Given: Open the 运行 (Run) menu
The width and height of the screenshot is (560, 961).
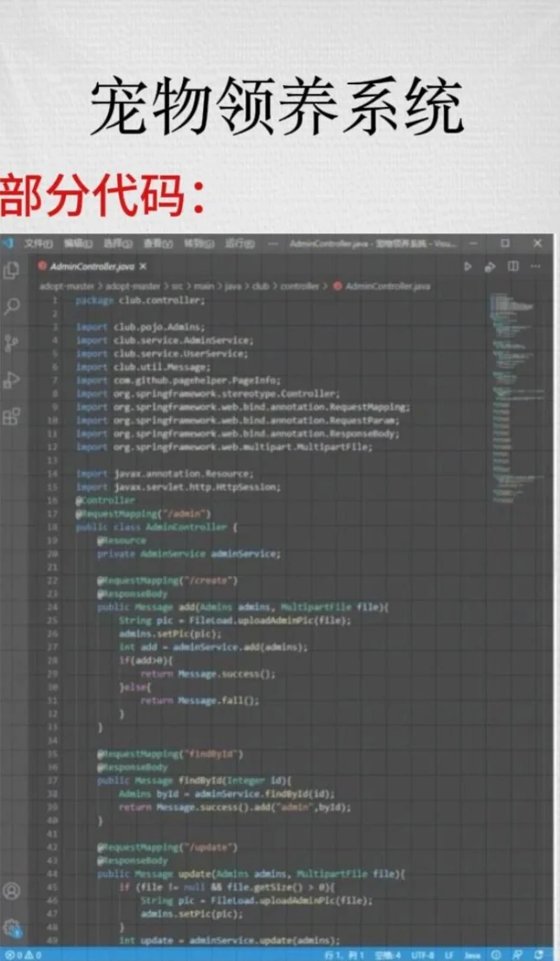Looking at the screenshot, I should (x=239, y=244).
